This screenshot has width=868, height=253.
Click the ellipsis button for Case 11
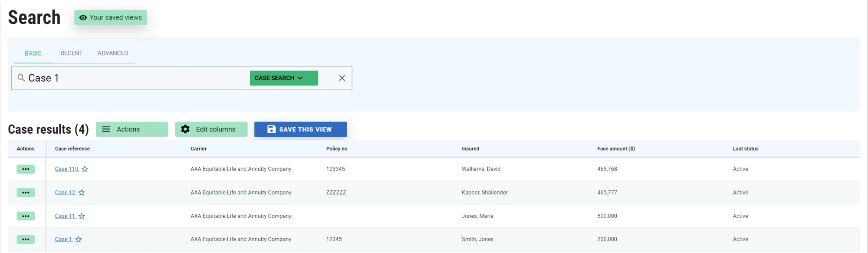26,216
